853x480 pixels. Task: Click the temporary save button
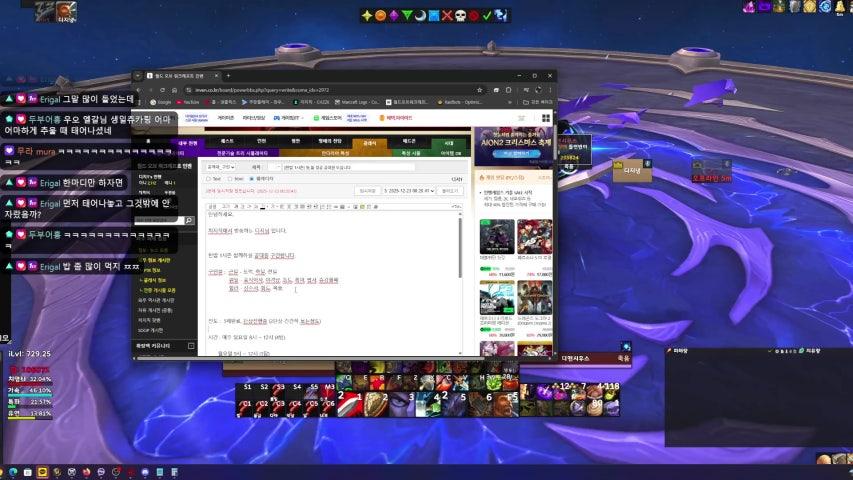367,191
